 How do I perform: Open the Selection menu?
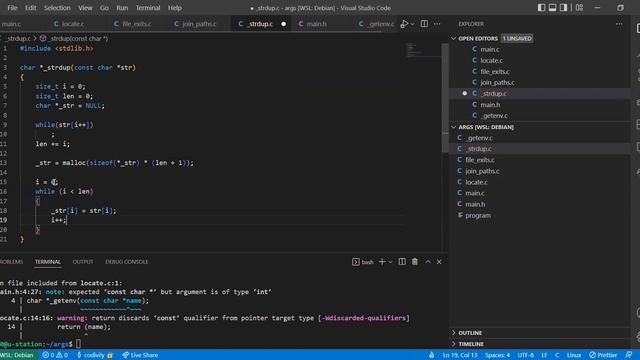pyautogui.click(x=57, y=8)
